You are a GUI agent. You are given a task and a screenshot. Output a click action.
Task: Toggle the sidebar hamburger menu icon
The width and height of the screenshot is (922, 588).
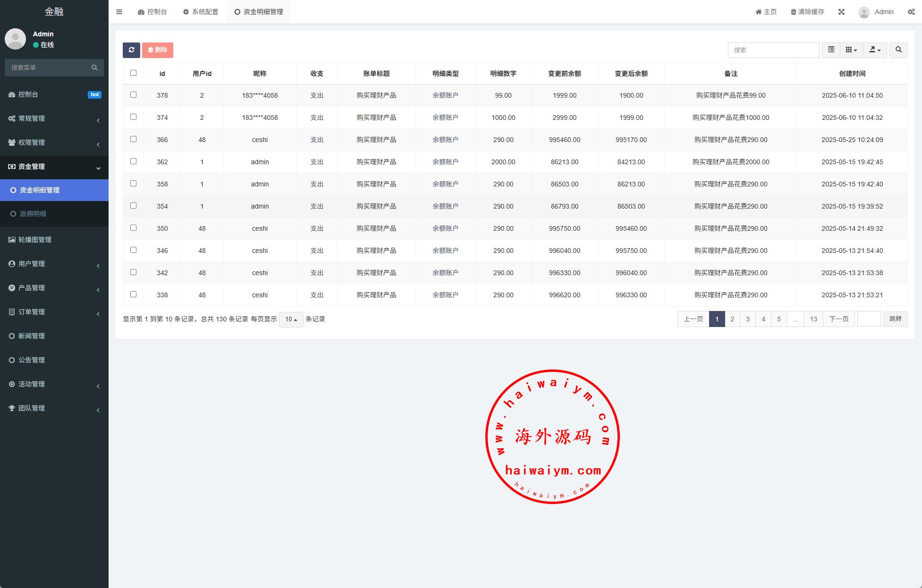(x=119, y=12)
